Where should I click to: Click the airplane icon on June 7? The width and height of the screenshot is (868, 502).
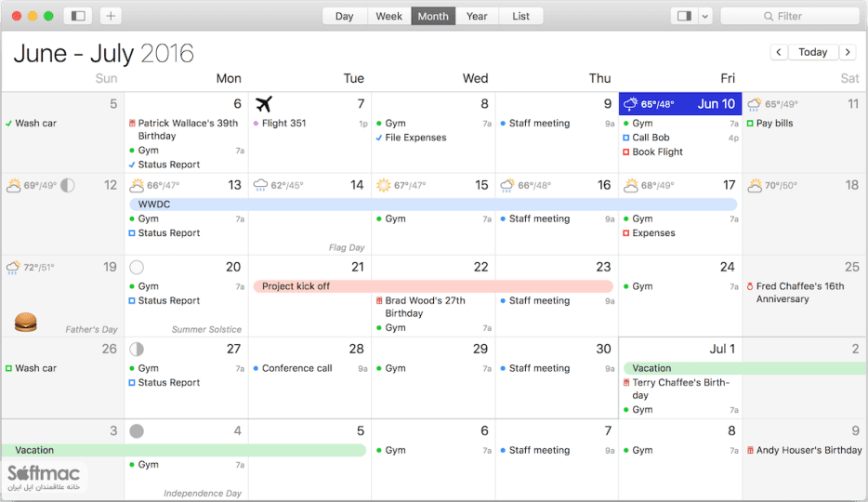point(264,103)
